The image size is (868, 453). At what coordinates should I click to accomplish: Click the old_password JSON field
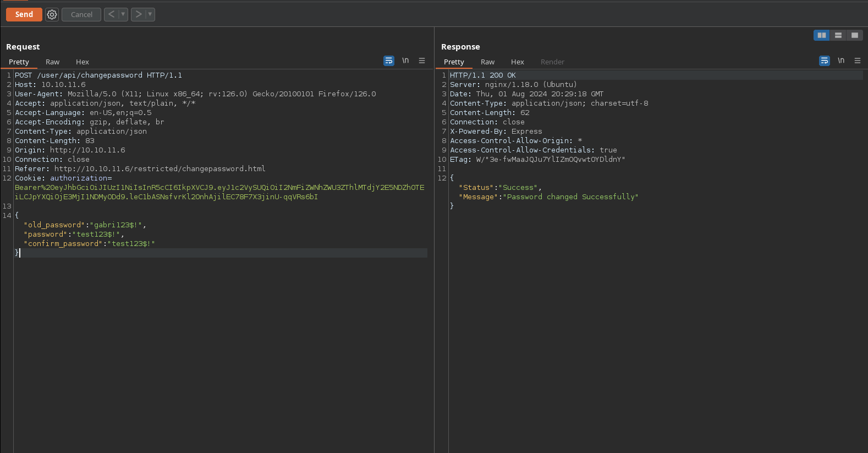[x=85, y=225]
